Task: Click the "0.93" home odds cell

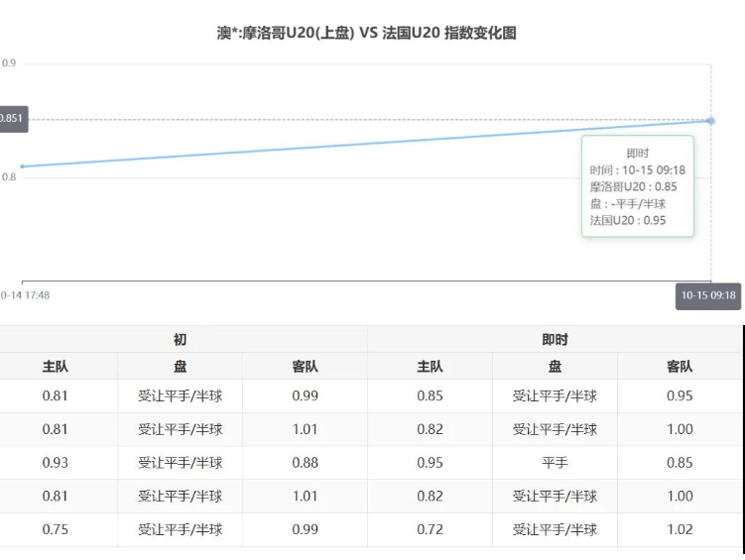Action: coord(56,463)
